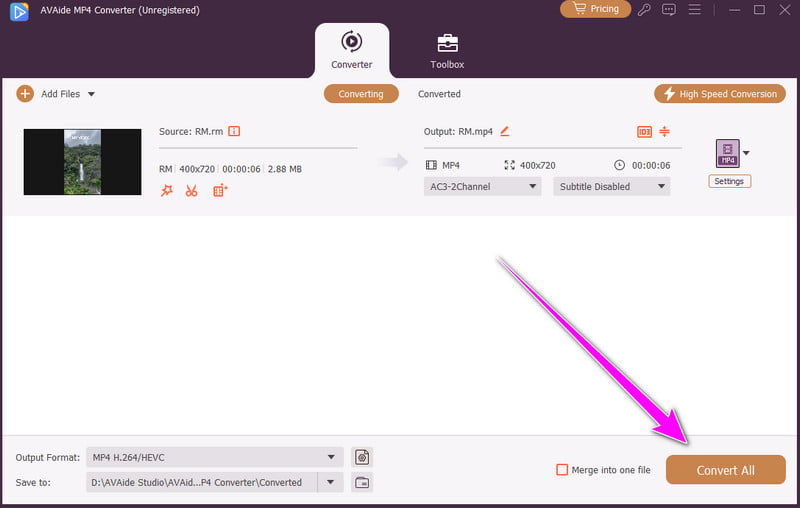The image size is (800, 508).
Task: Open the ID3 metadata editor icon
Action: coord(644,131)
